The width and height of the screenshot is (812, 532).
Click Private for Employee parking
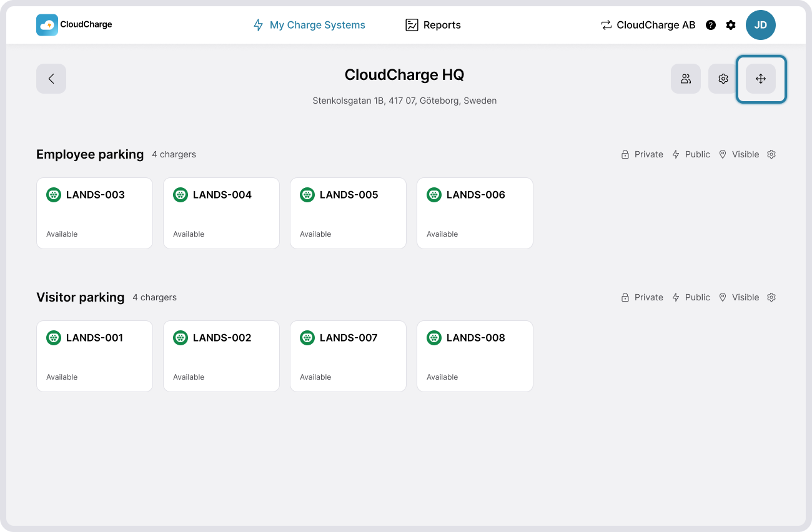coord(642,154)
